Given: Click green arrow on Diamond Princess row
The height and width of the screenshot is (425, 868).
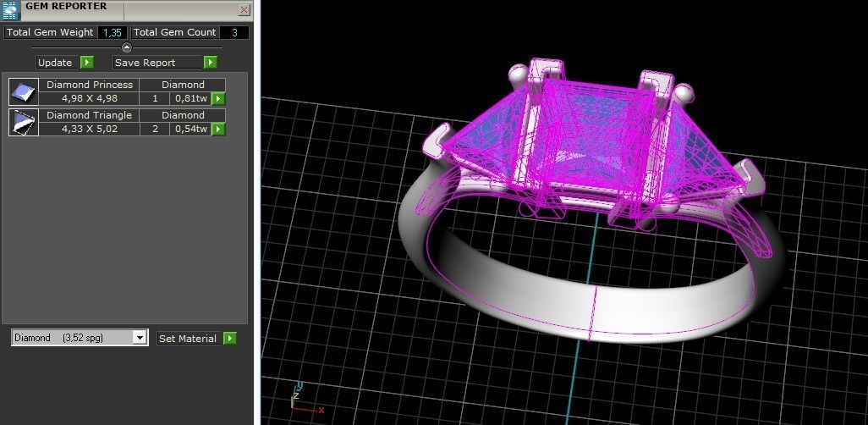Looking at the screenshot, I should tap(218, 99).
